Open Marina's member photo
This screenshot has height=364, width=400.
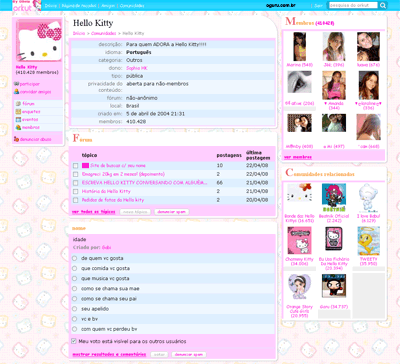(x=300, y=47)
